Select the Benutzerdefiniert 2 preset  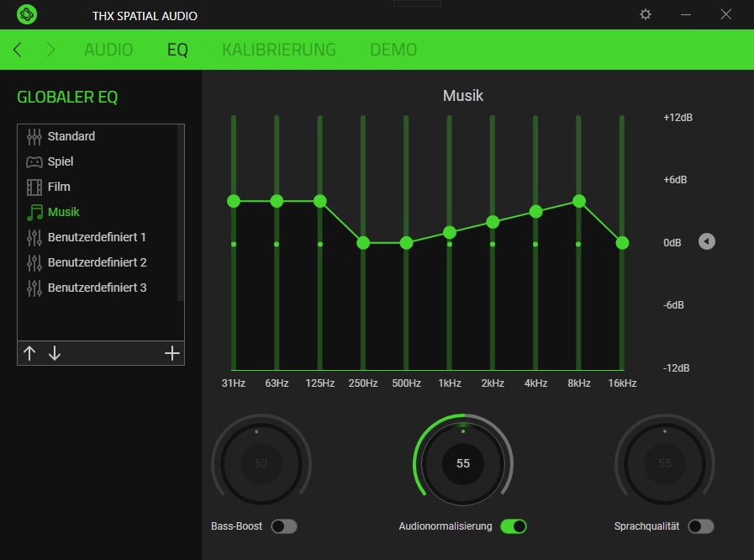point(98,262)
